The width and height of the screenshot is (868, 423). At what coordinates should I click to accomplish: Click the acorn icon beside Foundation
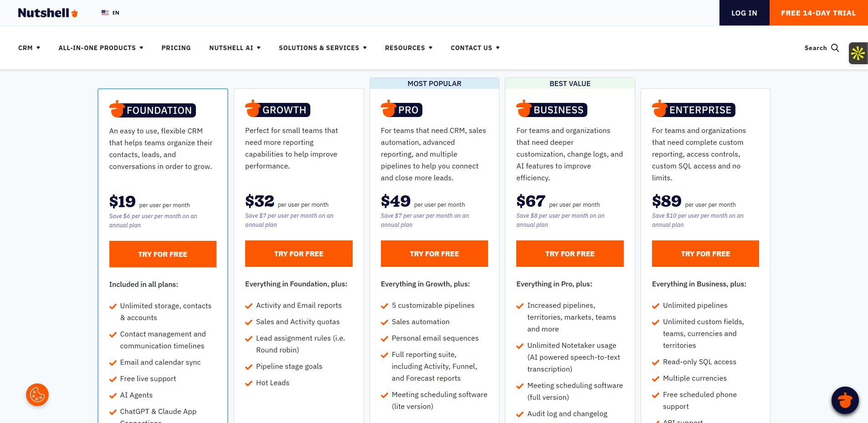(117, 109)
